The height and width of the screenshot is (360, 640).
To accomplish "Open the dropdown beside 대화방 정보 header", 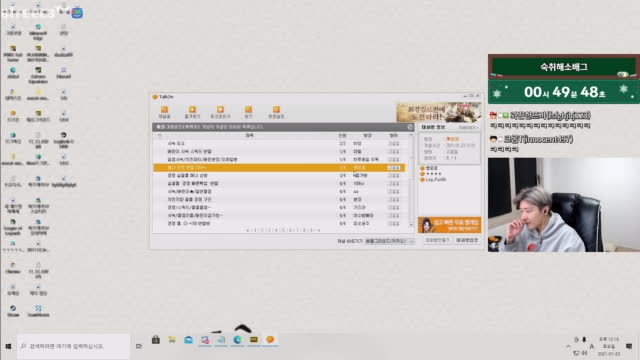I will (x=468, y=127).
